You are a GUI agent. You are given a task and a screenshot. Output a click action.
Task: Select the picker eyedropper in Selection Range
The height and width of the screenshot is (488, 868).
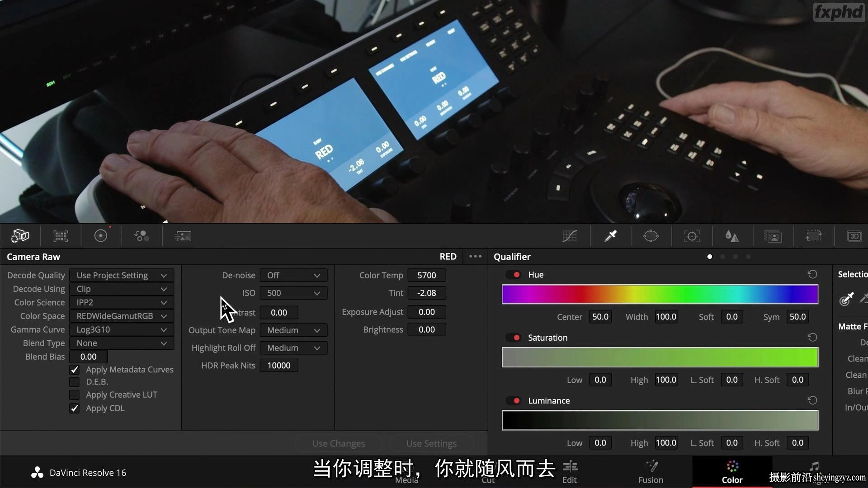coord(846,299)
